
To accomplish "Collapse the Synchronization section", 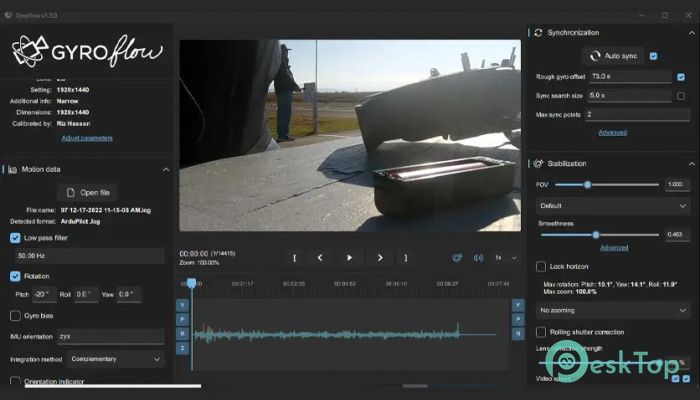I will click(x=692, y=33).
